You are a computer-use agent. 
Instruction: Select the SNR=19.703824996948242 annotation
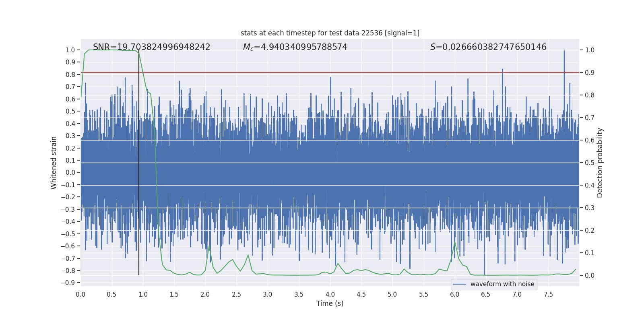tap(151, 47)
